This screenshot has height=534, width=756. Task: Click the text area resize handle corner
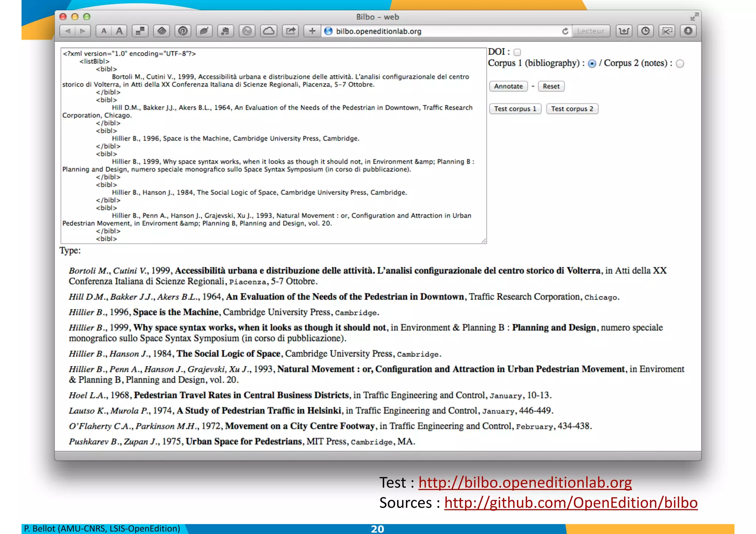pyautogui.click(x=484, y=241)
